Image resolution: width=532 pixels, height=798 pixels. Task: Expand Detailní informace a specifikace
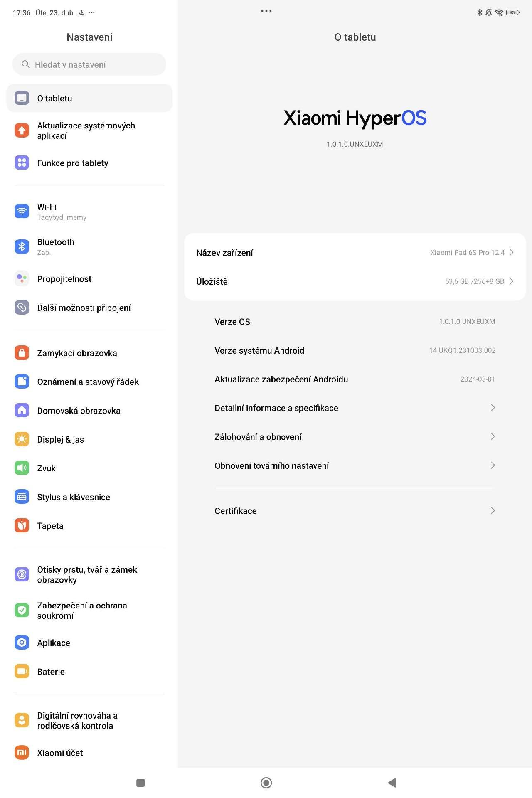coord(355,408)
